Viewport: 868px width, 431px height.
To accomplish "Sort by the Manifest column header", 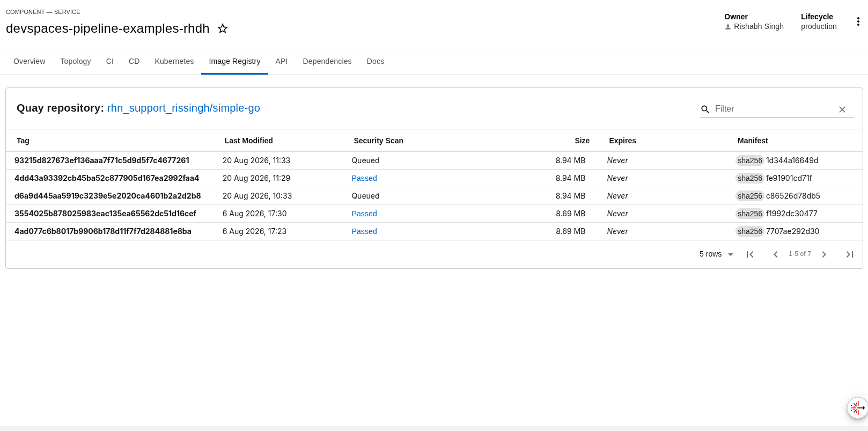I will [753, 141].
